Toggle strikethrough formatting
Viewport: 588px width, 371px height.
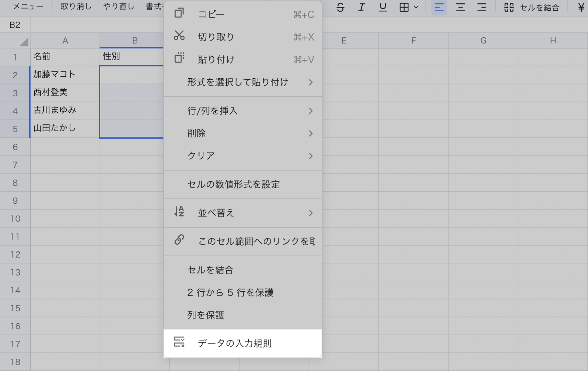340,7
